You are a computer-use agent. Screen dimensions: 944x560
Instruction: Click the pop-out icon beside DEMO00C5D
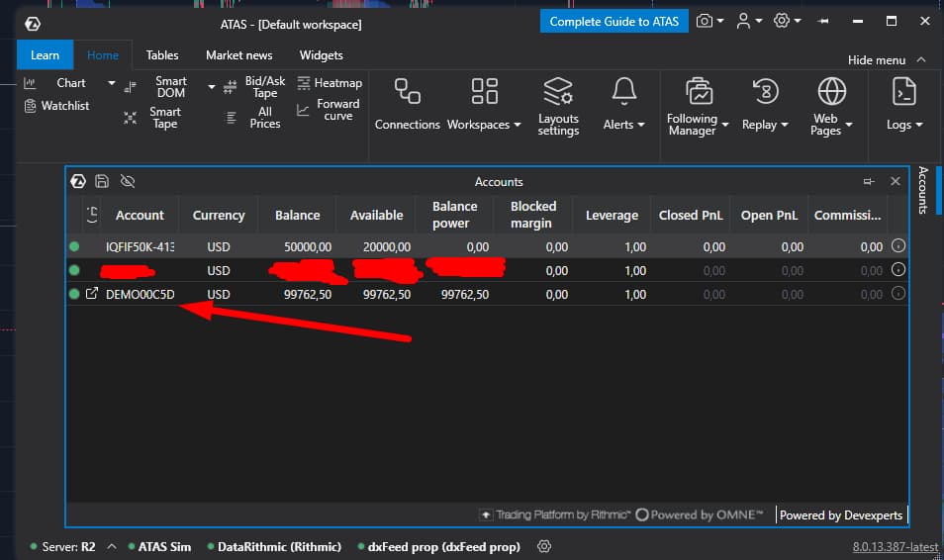91,293
